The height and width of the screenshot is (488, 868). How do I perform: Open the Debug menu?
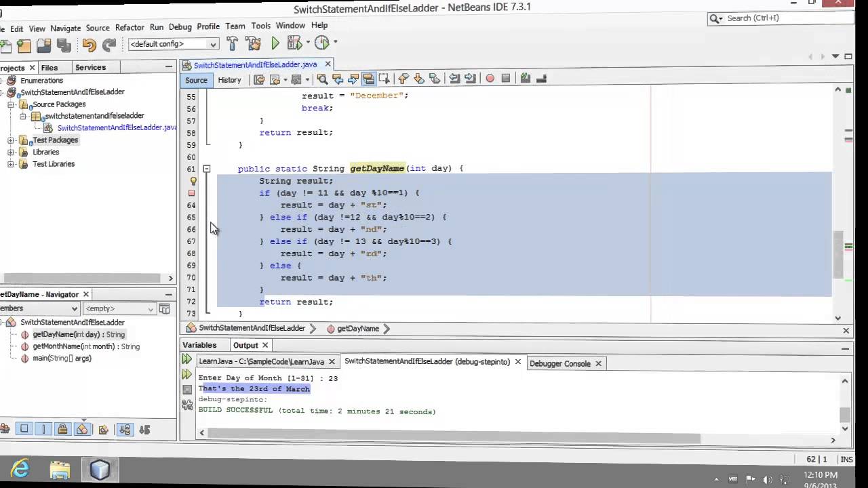tap(180, 27)
